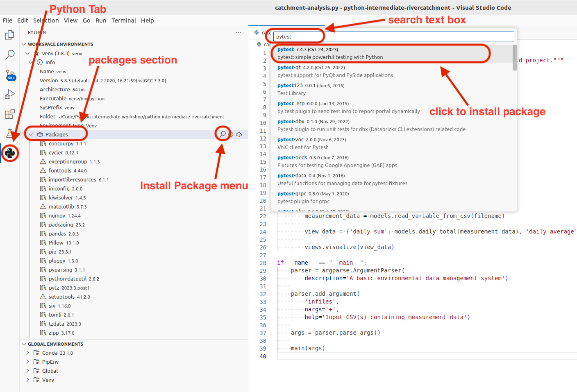Click the Info circle icon under venv

pyautogui.click(x=40, y=62)
